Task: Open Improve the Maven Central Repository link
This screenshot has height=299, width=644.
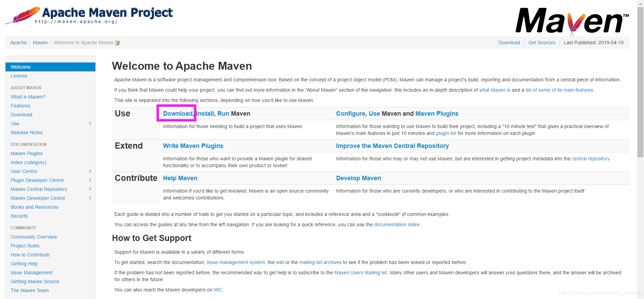Action: pos(392,146)
